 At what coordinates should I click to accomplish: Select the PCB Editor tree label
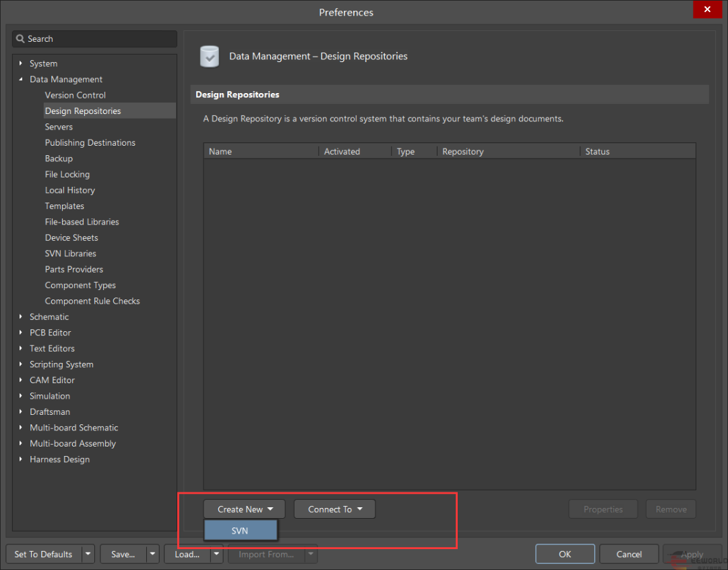[50, 333]
